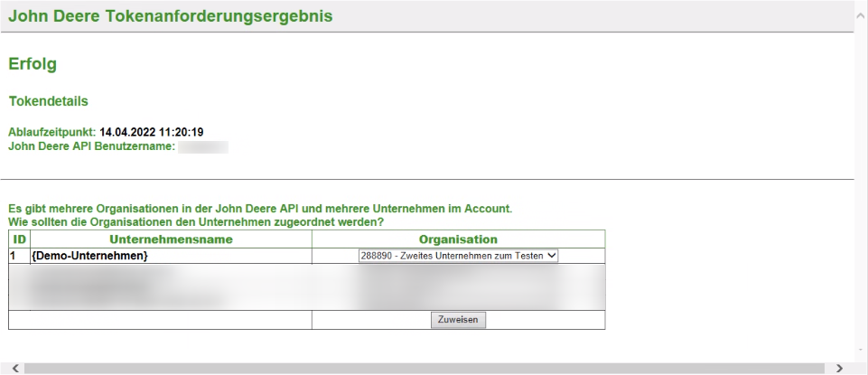Click the Unternehmensname column header
Viewport: 868px width, 375px height.
(171, 239)
